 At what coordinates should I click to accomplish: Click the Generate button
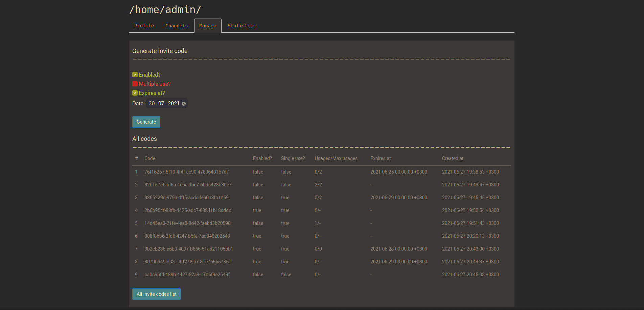pyautogui.click(x=146, y=122)
